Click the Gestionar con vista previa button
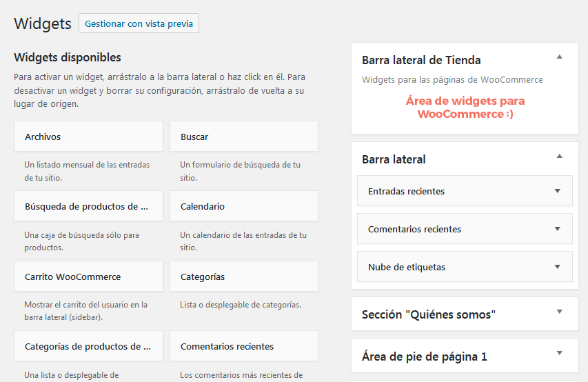 click(x=139, y=23)
